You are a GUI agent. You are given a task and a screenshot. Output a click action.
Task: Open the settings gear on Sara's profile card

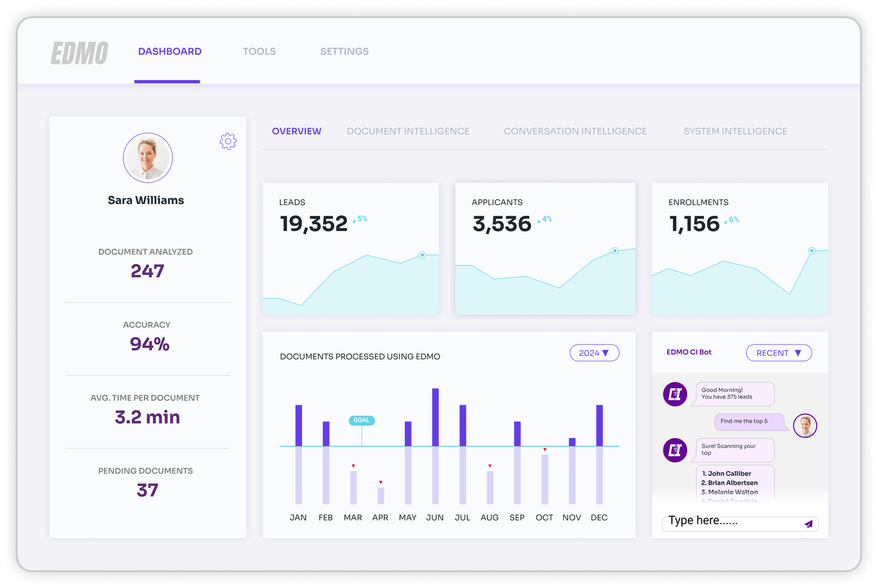click(228, 141)
